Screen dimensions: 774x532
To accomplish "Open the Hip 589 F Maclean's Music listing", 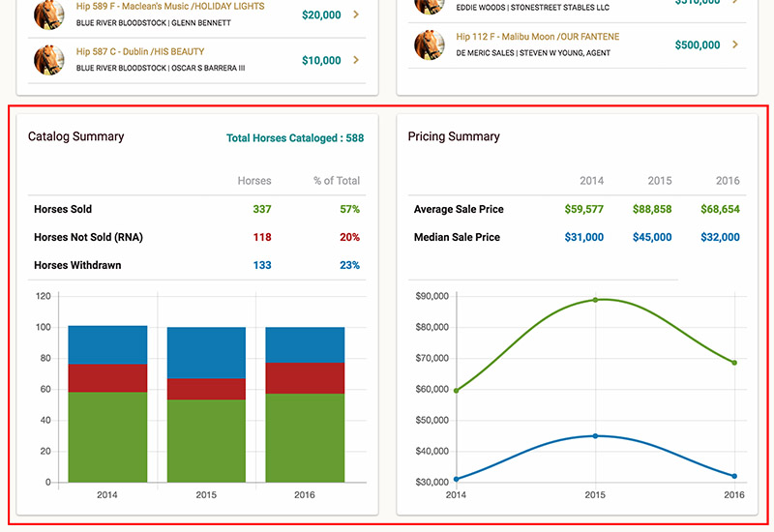I will [x=170, y=7].
